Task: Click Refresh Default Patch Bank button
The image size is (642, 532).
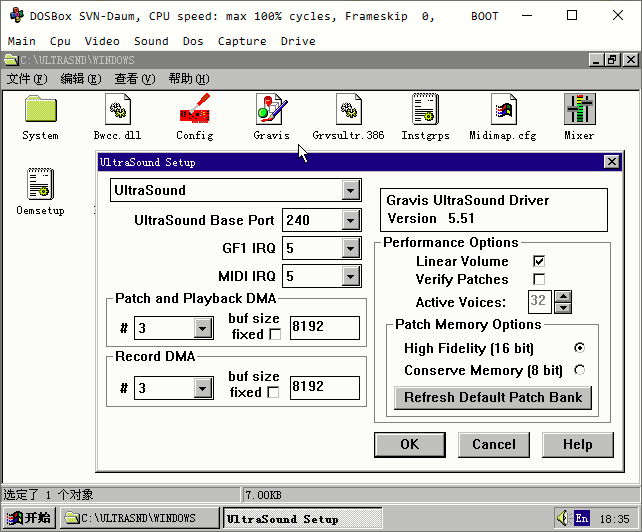Action: pyautogui.click(x=493, y=397)
